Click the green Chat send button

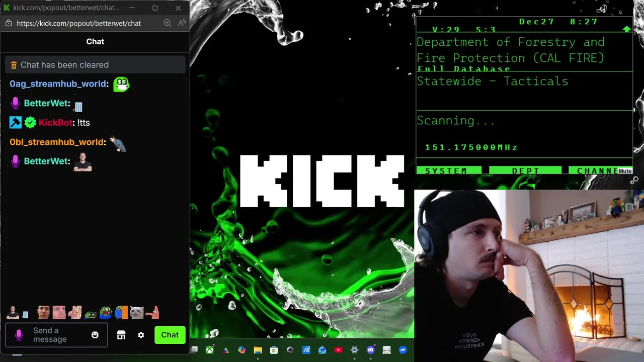click(170, 335)
